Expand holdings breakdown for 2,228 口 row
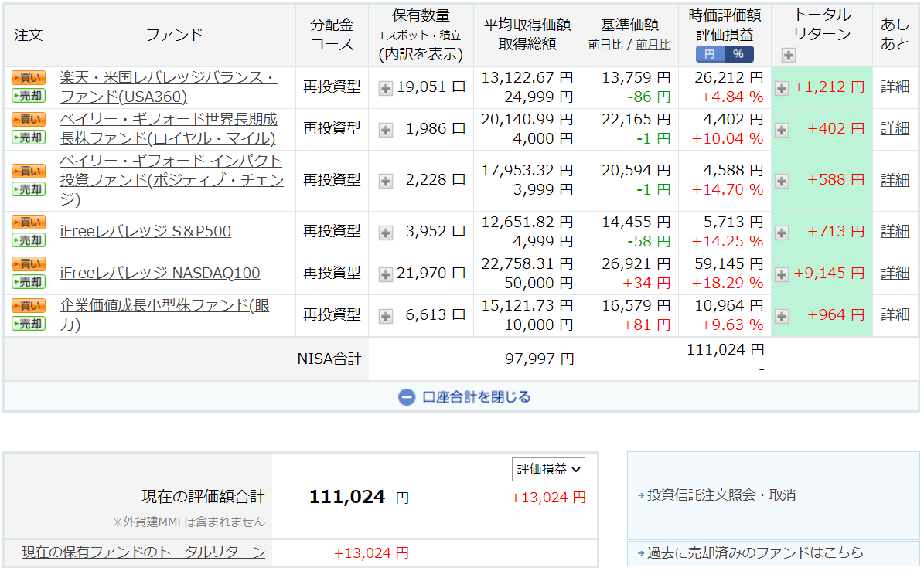The height and width of the screenshot is (571, 924). [x=385, y=182]
